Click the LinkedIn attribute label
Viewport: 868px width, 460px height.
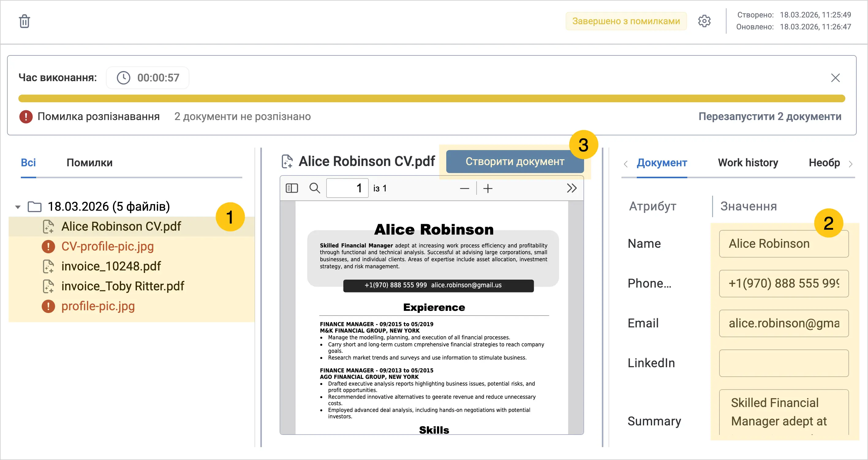pyautogui.click(x=651, y=363)
